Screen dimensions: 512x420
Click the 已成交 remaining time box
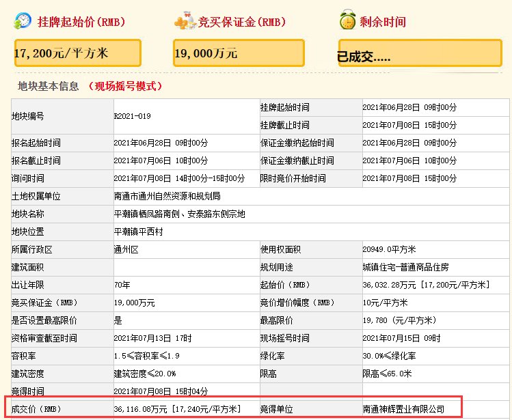[x=420, y=53]
